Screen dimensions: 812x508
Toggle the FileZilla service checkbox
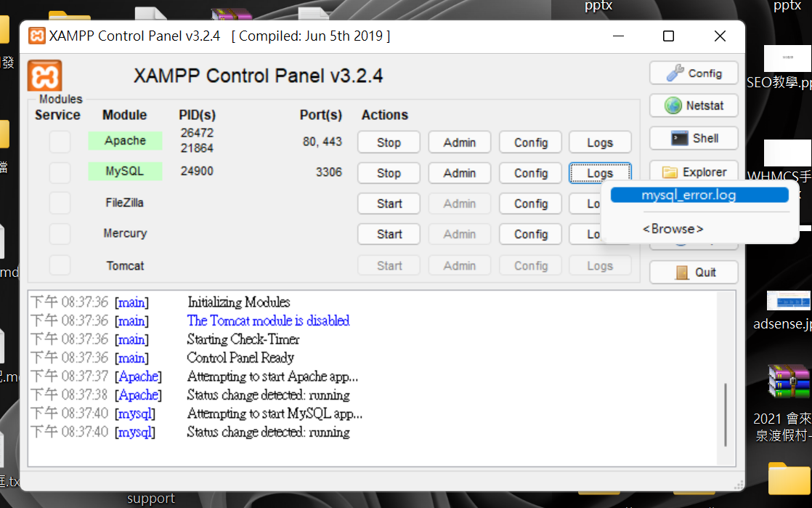tap(60, 203)
